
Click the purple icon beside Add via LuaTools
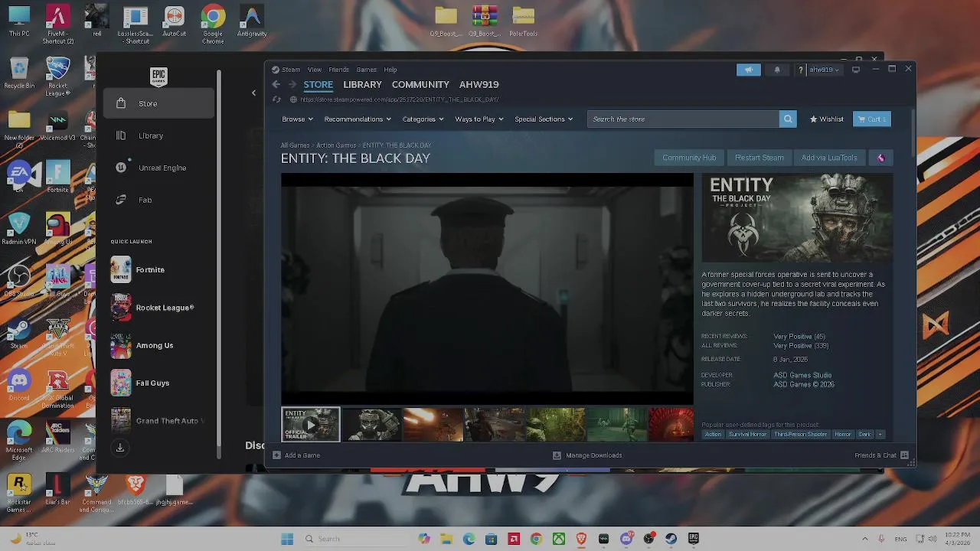click(x=880, y=158)
